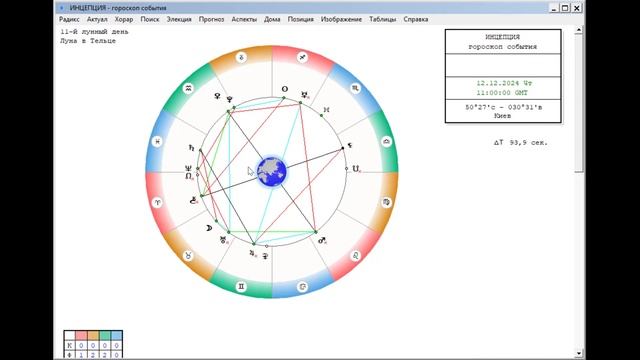Click the blue swatch in the element table
640x360 pixels.
(117, 336)
